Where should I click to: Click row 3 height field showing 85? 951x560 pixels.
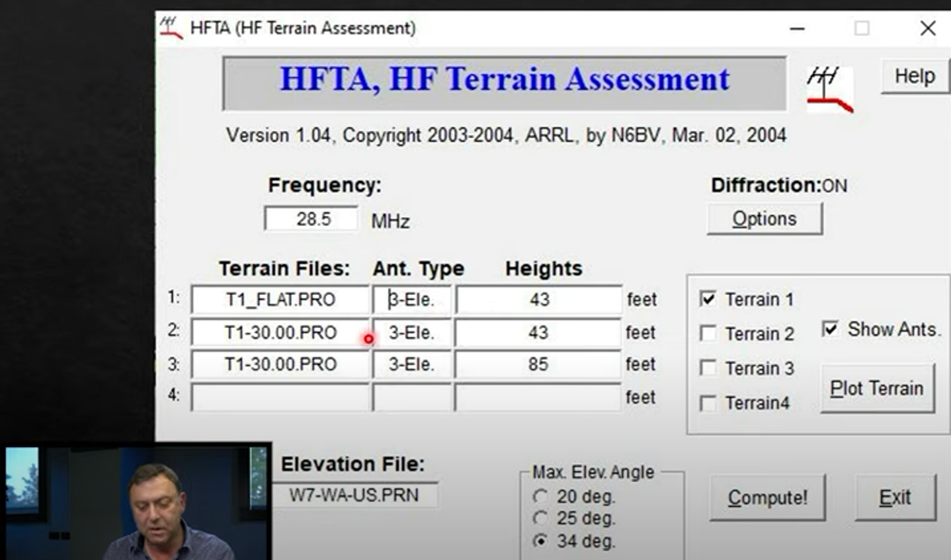coord(538,364)
